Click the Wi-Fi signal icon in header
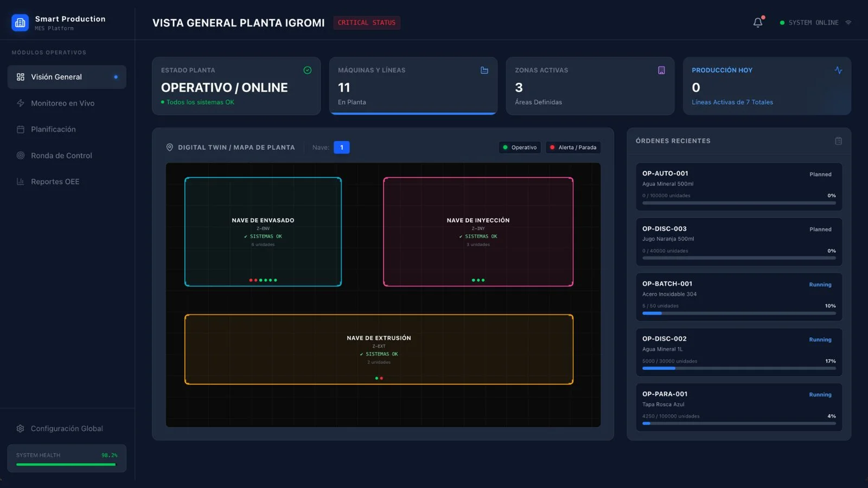This screenshot has width=868, height=488. point(848,23)
